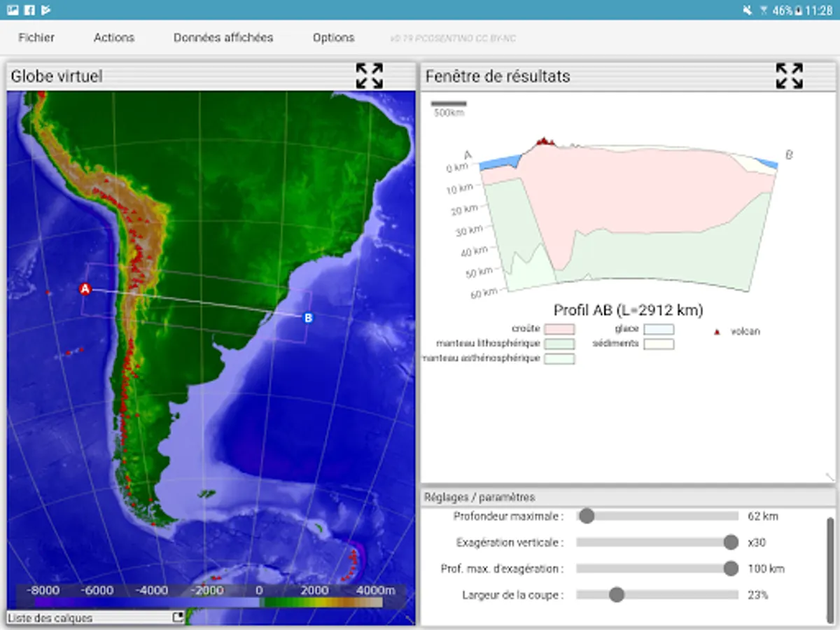Select blue marker B on the globe
This screenshot has width=840, height=630.
point(307,318)
